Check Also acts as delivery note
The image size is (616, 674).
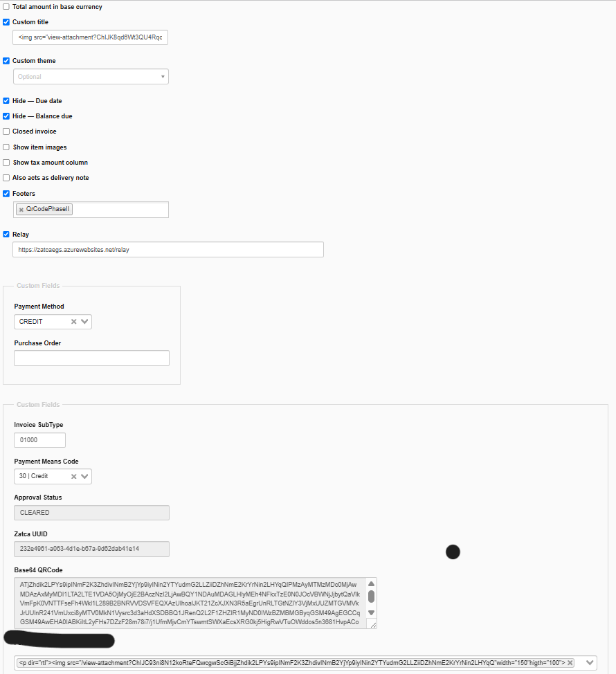pos(6,178)
